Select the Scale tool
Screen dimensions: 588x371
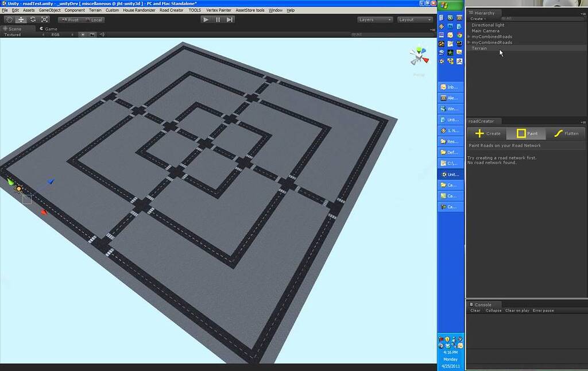(x=45, y=19)
